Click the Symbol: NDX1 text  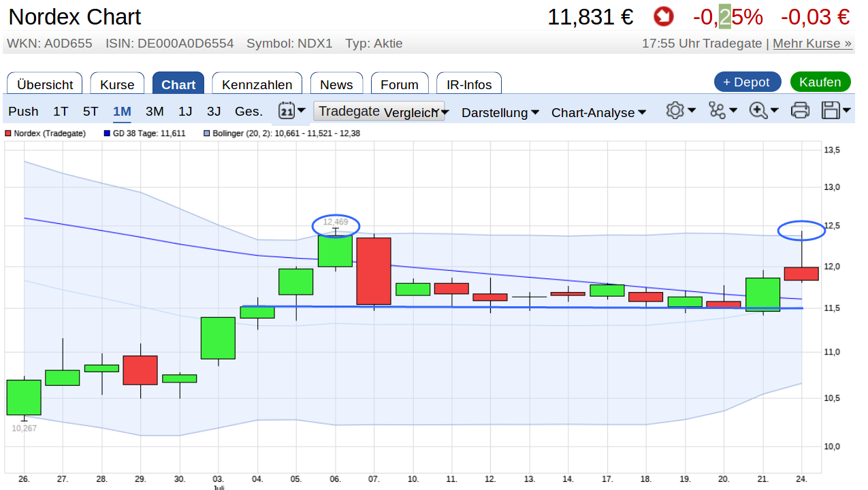[x=289, y=44]
